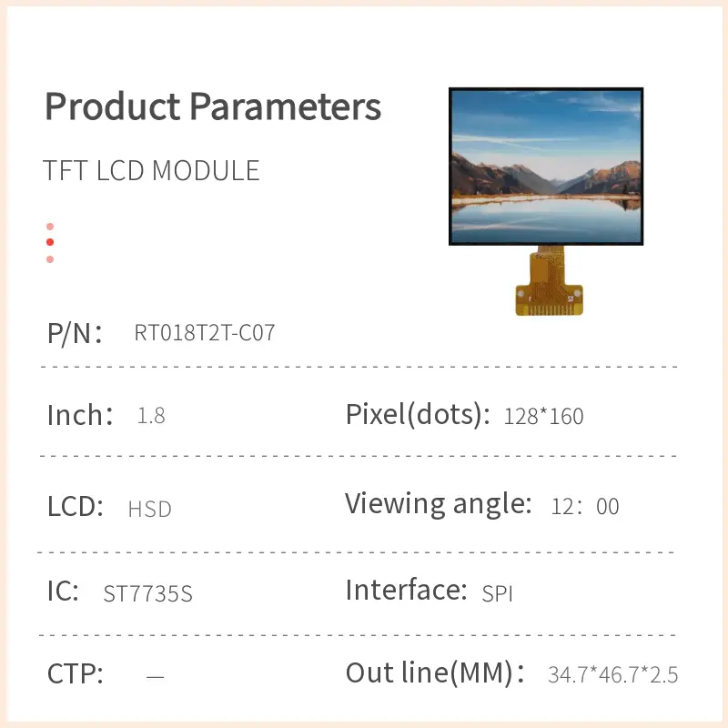
Task: Click the 34.7*46.7*2.5 dimensions value
Action: (x=612, y=675)
